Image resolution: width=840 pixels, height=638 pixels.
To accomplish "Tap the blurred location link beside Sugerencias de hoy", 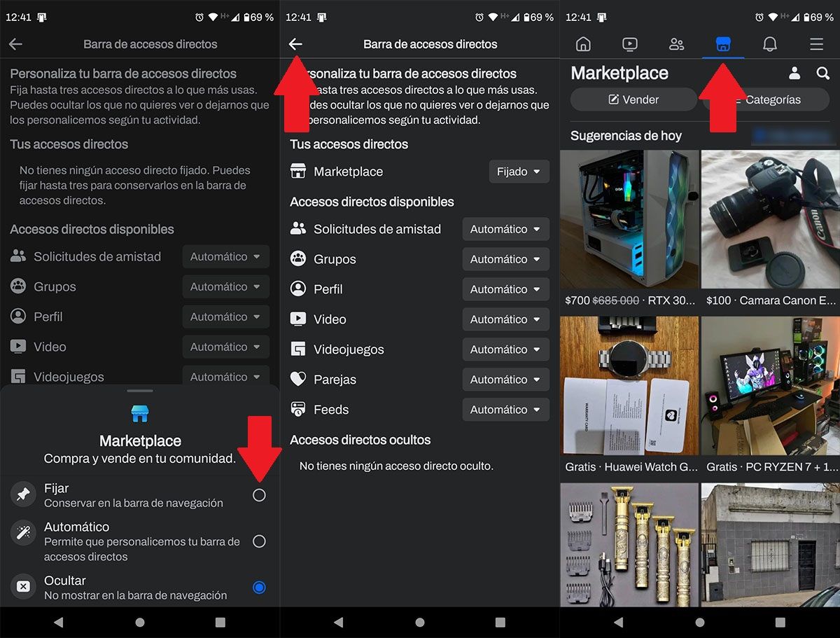I will click(x=792, y=135).
